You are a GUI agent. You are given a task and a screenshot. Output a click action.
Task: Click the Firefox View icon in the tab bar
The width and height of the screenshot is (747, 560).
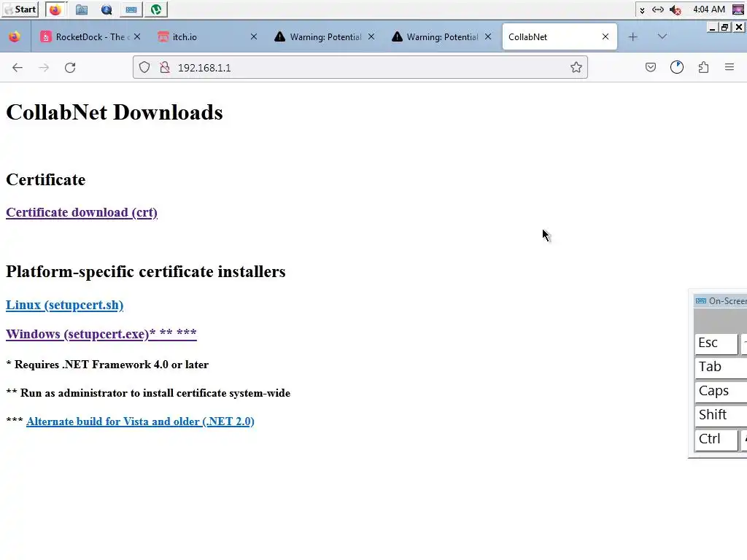[15, 36]
